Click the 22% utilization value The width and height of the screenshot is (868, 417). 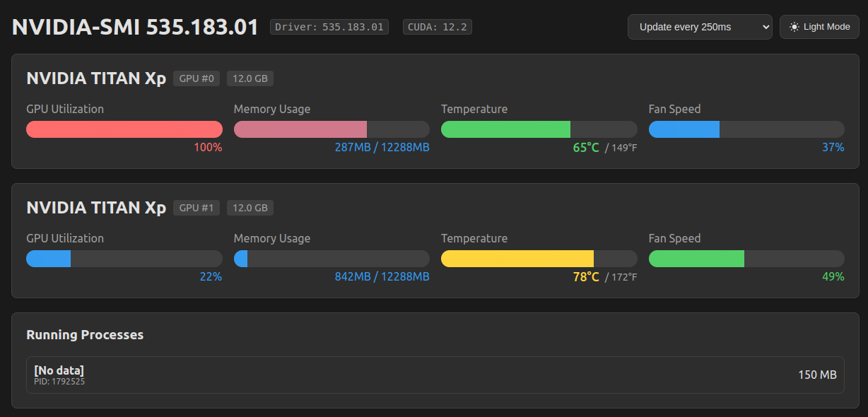pos(211,276)
